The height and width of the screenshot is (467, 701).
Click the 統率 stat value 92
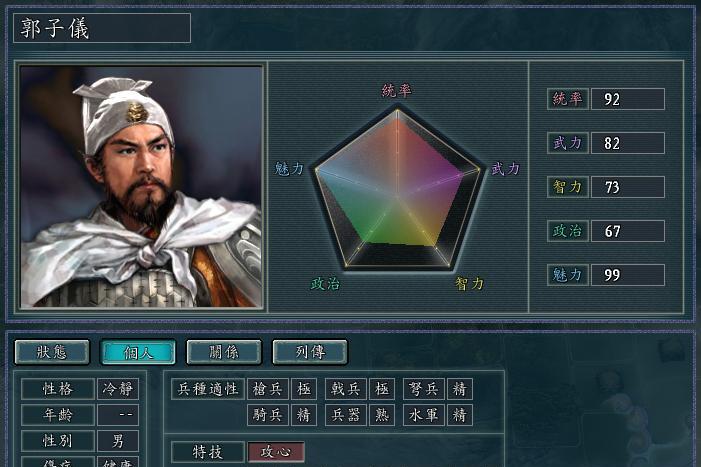coord(628,99)
